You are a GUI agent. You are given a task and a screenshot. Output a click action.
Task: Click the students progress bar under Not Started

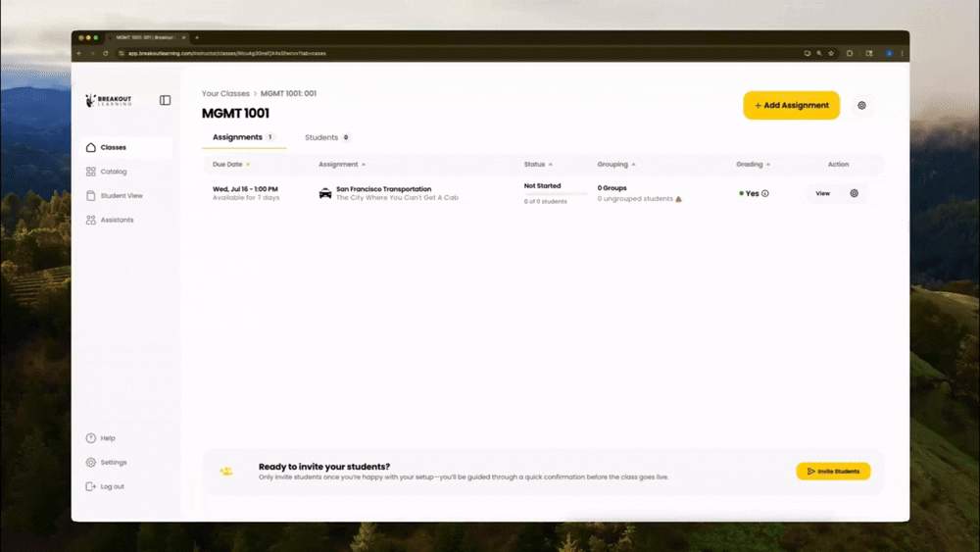tap(556, 194)
